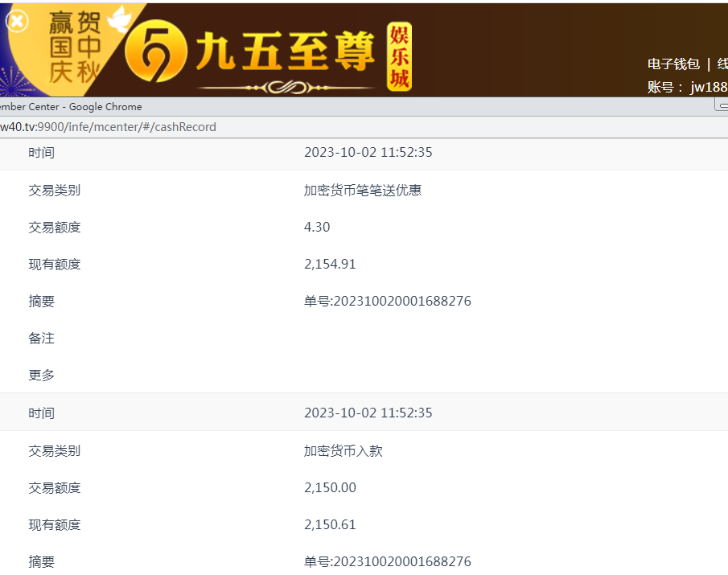Click the 现有额度 label above 2,154.91
This screenshot has height=575, width=728.
pos(55,265)
